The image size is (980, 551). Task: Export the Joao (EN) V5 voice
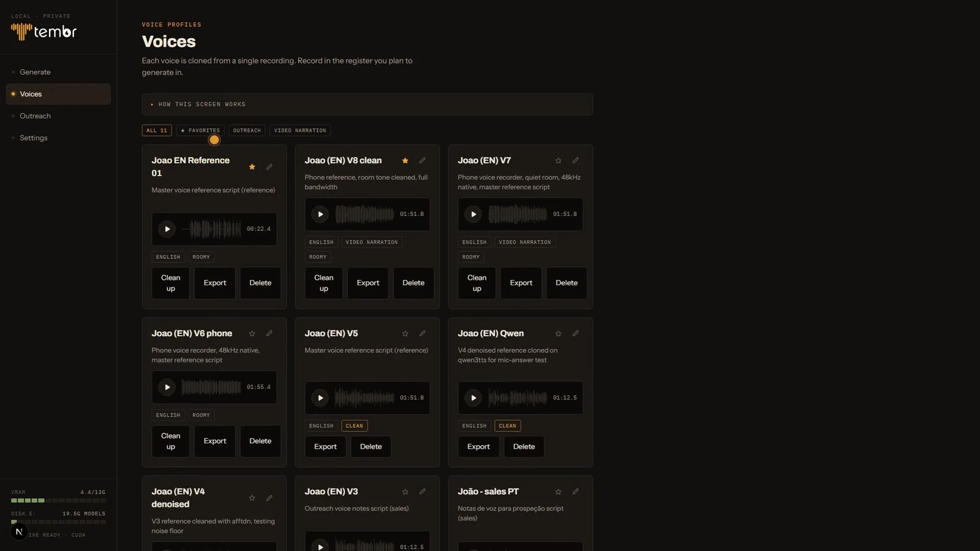(x=325, y=447)
